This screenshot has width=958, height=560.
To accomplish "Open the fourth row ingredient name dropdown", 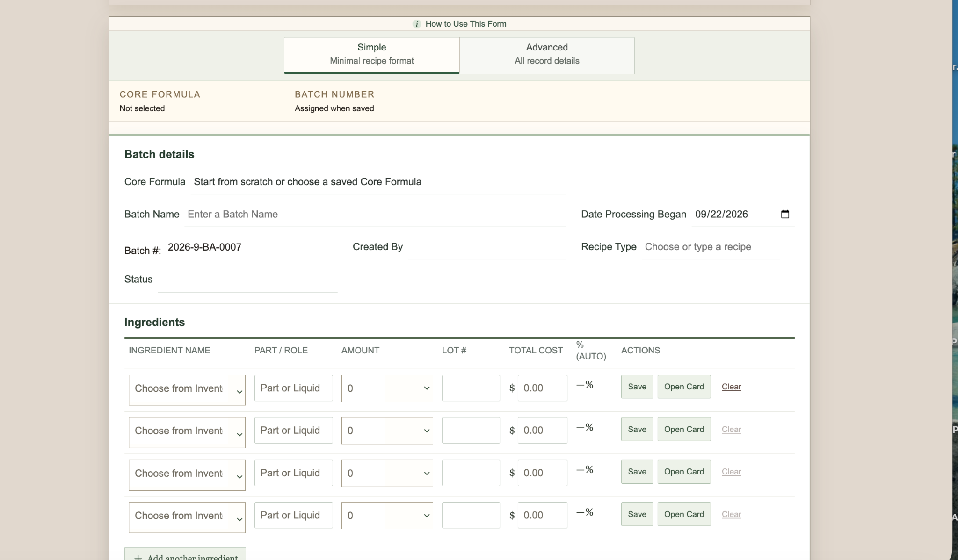I will pyautogui.click(x=187, y=517).
